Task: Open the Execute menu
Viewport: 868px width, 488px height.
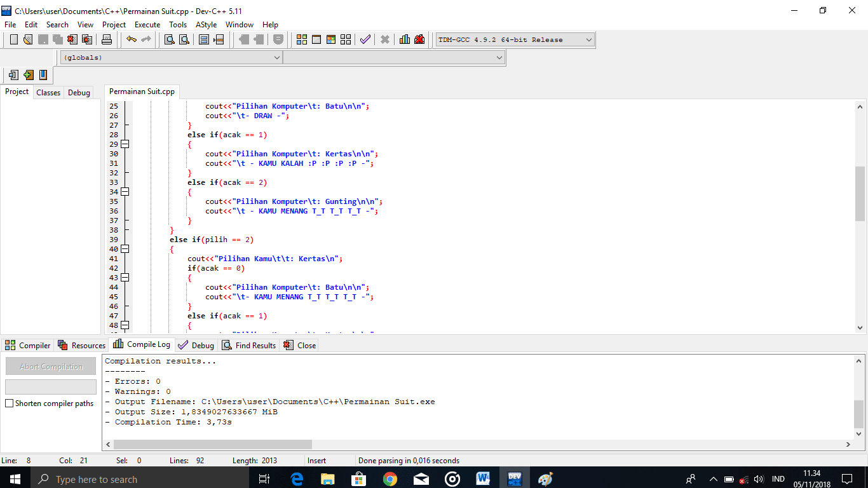Action: tap(147, 25)
